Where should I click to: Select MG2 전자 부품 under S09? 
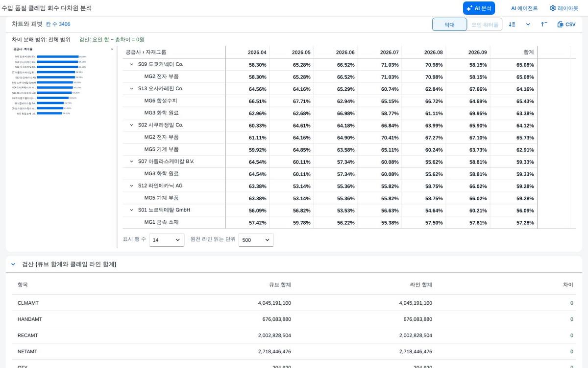(x=161, y=77)
